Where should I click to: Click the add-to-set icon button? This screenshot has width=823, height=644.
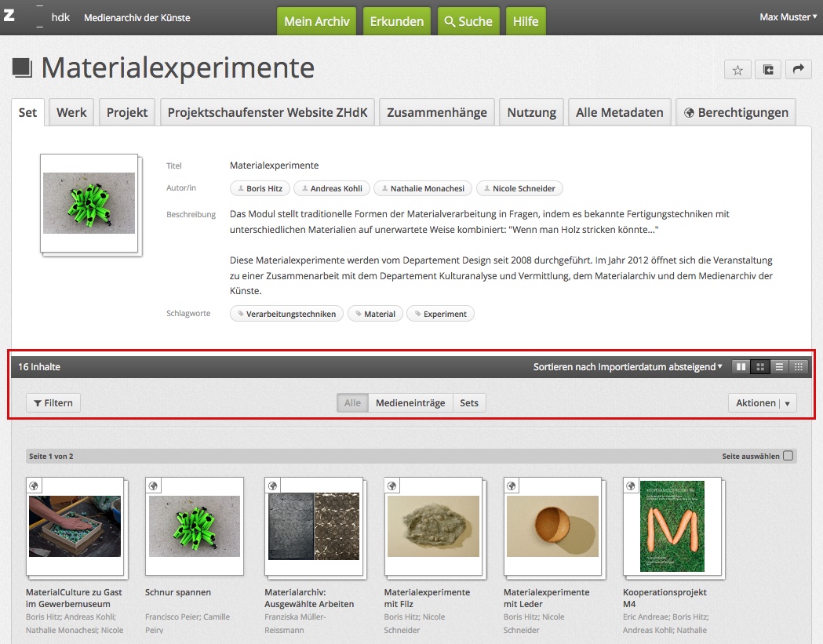768,70
